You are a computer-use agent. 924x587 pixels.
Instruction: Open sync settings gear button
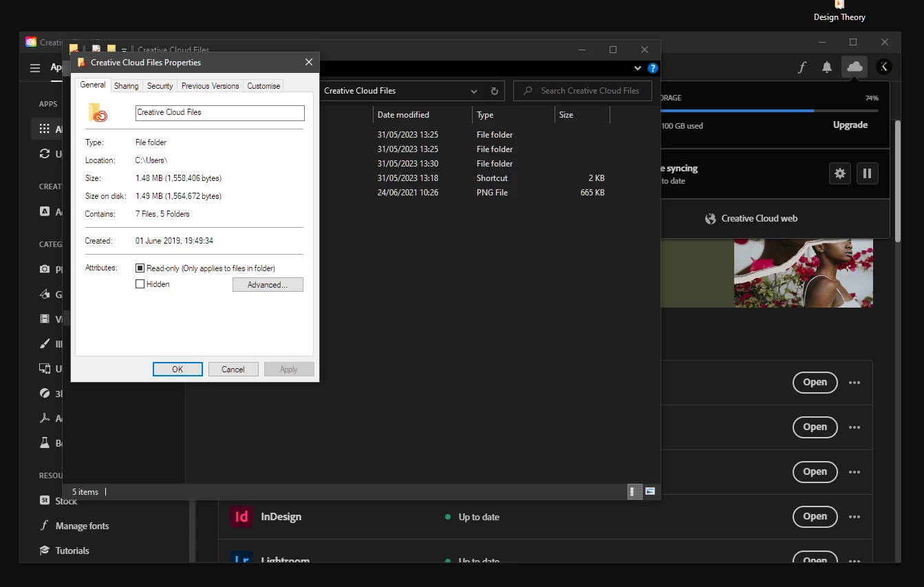pos(840,173)
